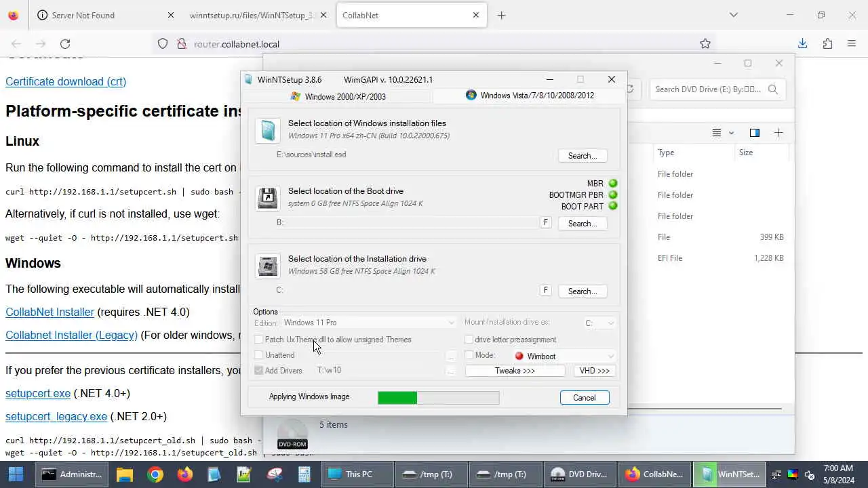
Task: Open the Mount Installation drive letter dropdown
Action: [599, 323]
